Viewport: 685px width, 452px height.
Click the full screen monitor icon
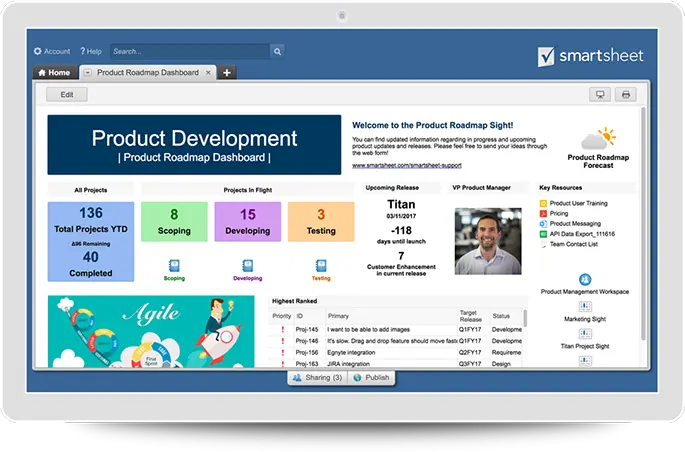600,95
